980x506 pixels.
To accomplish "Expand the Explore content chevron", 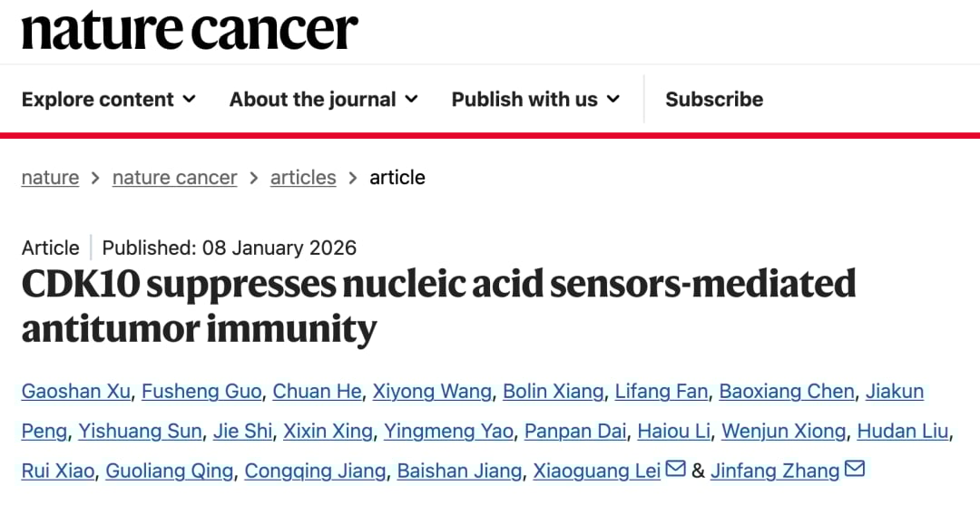I will point(189,99).
